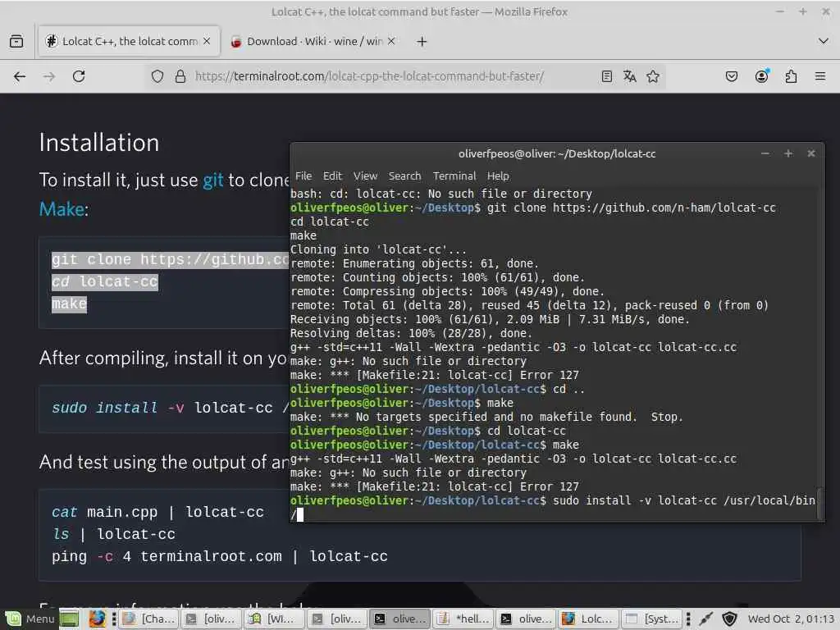Open a new Firefox tab
Image resolution: width=840 pixels, height=630 pixels.
(x=422, y=41)
